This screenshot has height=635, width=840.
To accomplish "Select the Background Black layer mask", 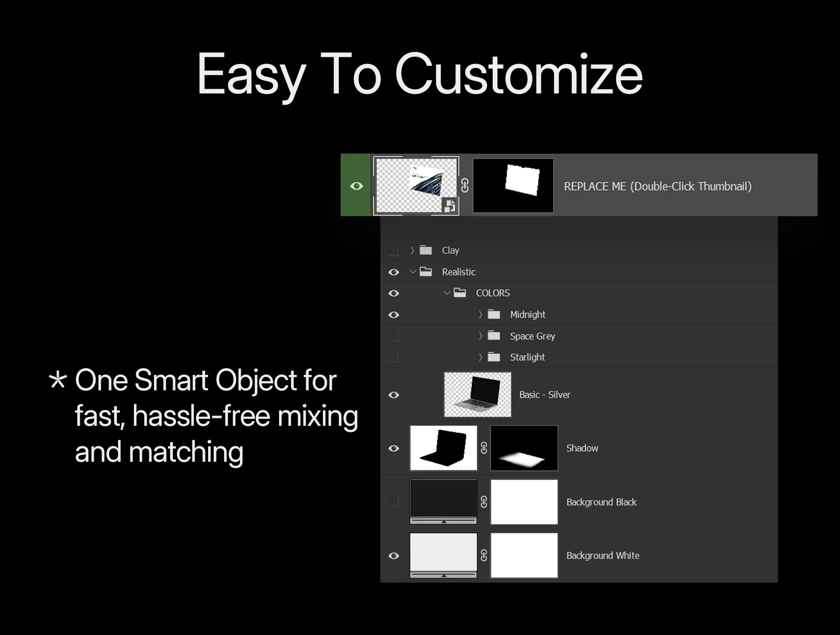I will (524, 502).
